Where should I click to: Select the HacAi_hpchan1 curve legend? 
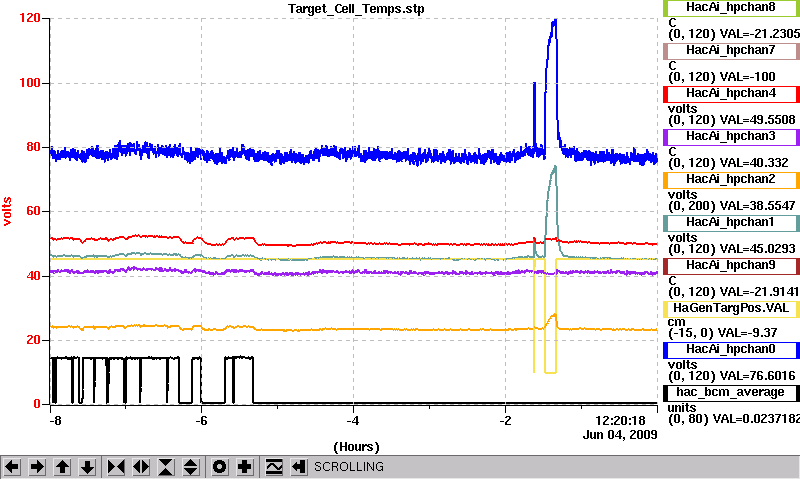(x=731, y=223)
